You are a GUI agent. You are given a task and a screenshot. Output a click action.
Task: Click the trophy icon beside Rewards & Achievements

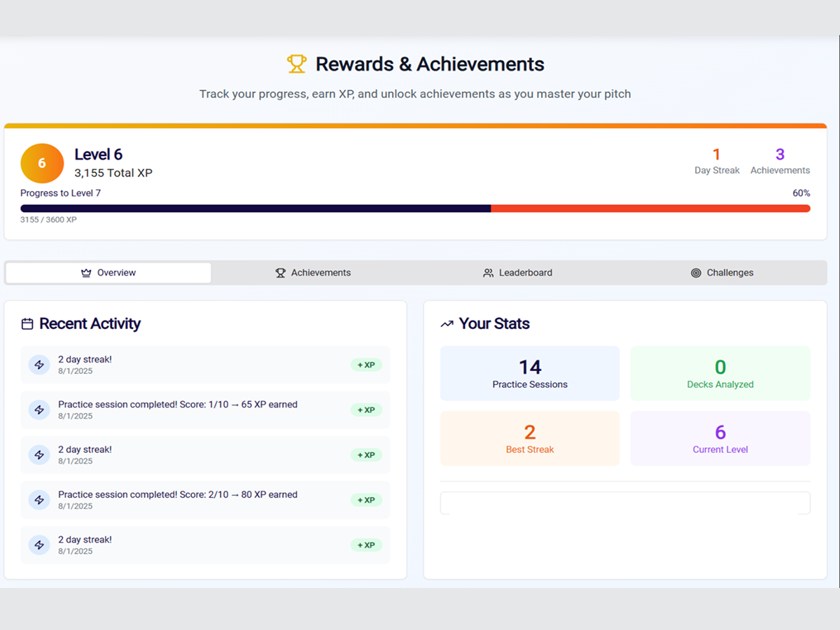(297, 64)
